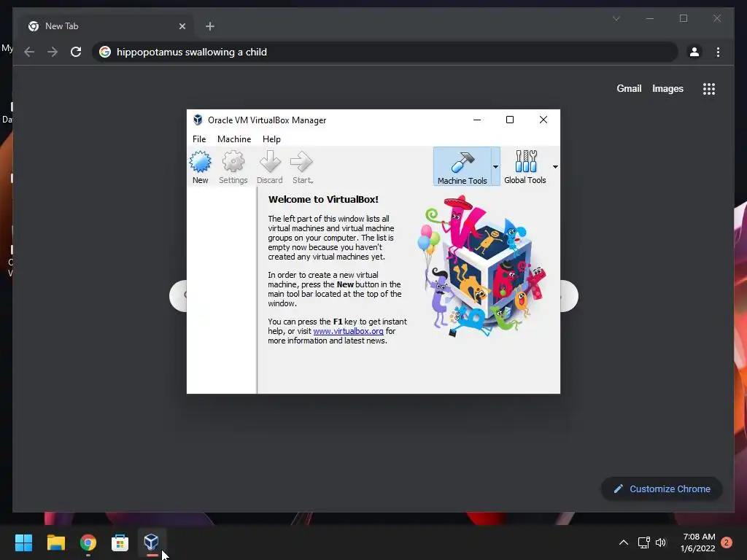747x560 pixels.
Task: Expand the Global Tools dropdown arrow
Action: 555,167
